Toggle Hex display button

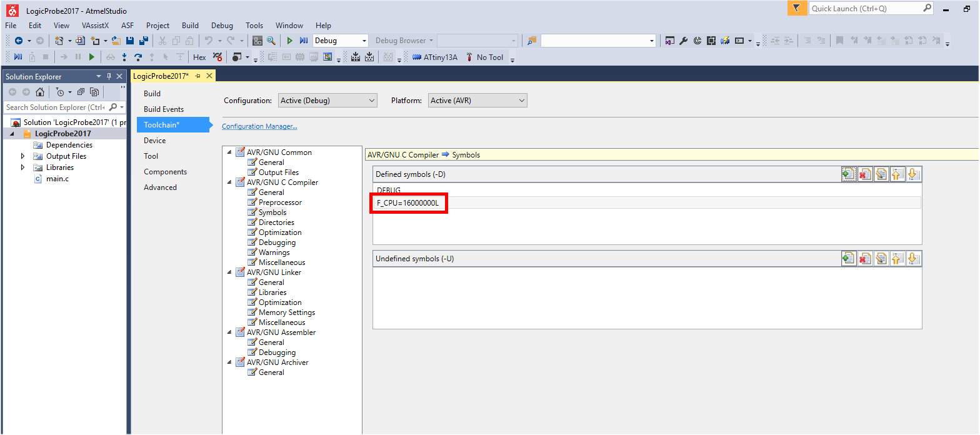199,57
